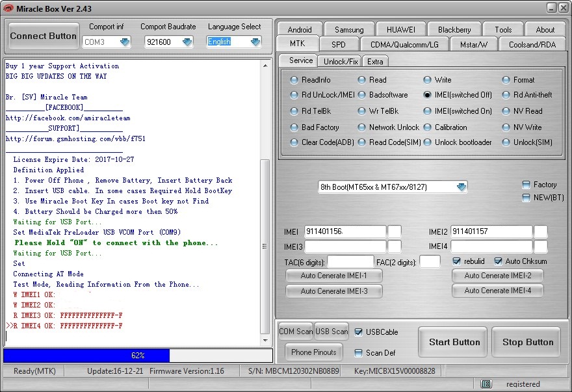Choose Rd Anti-theft radio option
572x392 pixels.
tap(506, 95)
